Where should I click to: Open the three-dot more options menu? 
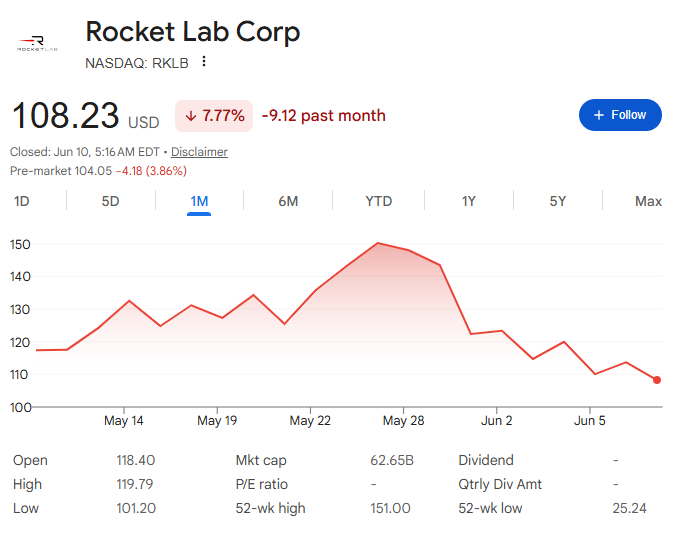click(x=204, y=61)
